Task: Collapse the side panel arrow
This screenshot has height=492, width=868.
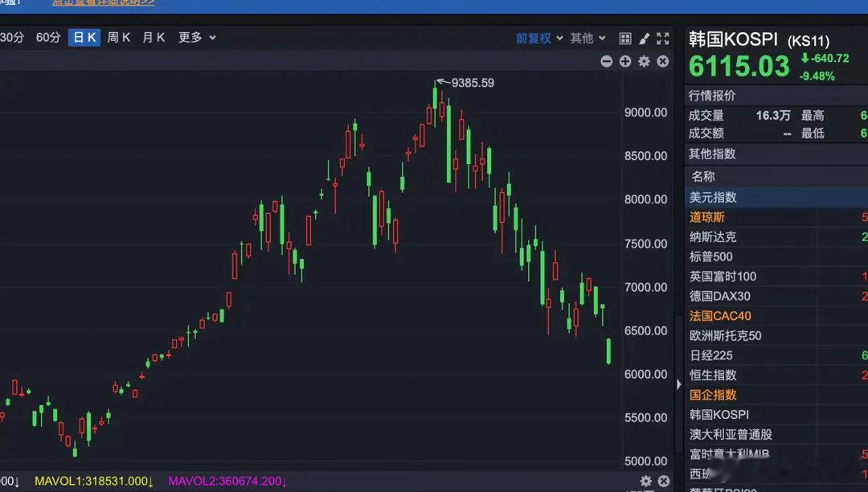Action: coord(678,384)
